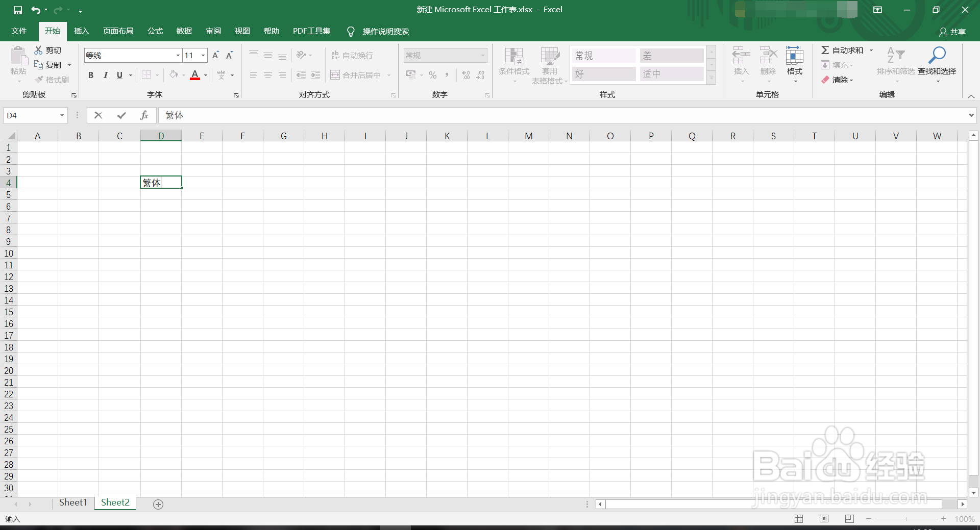The height and width of the screenshot is (530, 980).
Task: Open the 文件 menu
Action: pos(19,31)
